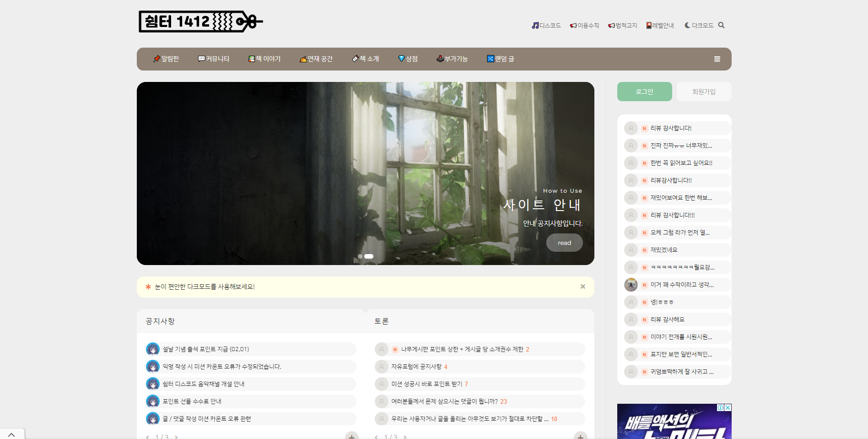Click author avatar beside 설날 기념 출석 notice

[x=153, y=349]
